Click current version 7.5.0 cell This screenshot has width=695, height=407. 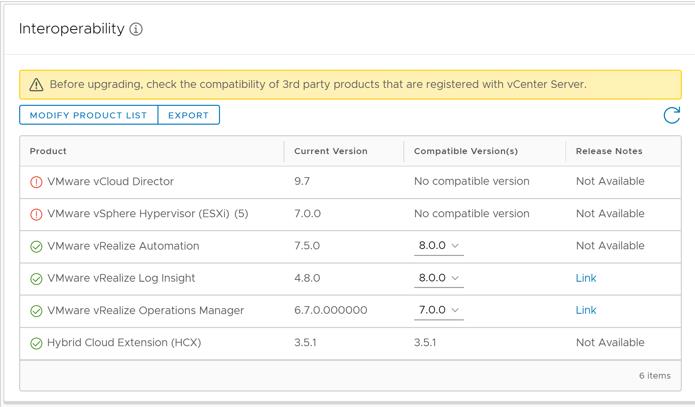307,246
